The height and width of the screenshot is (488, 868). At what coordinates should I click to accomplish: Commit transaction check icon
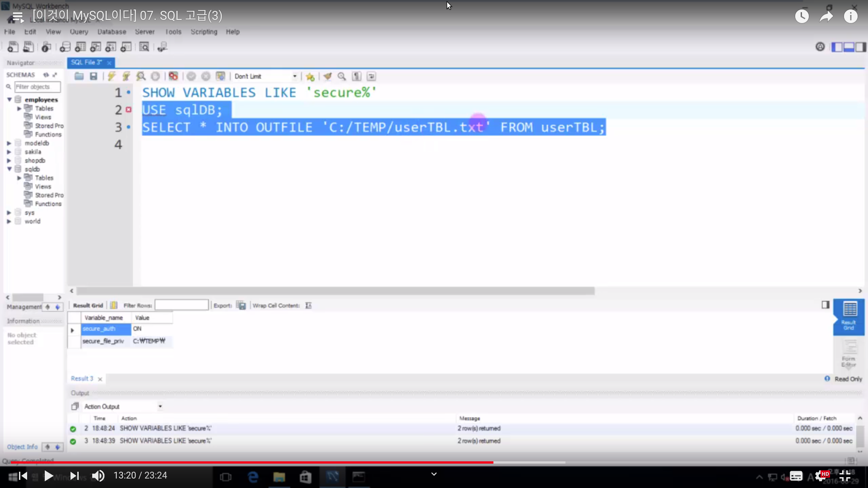pyautogui.click(x=191, y=76)
